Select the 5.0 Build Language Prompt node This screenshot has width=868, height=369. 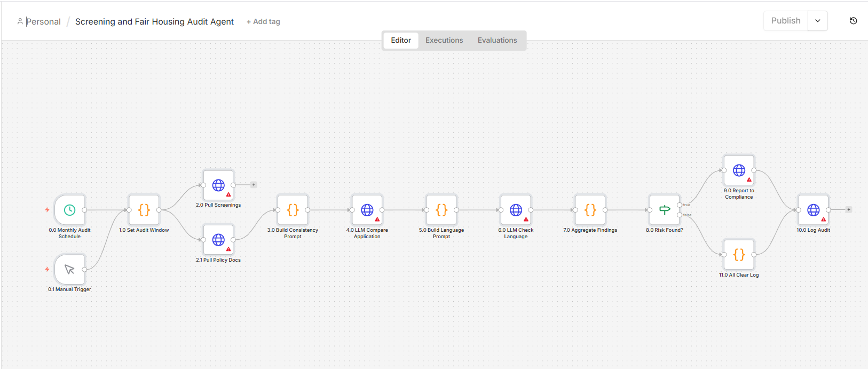[x=441, y=210]
